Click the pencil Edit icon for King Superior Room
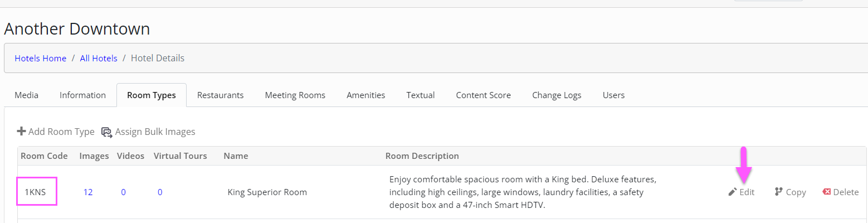Image resolution: width=868 pixels, height=223 pixels. [733, 192]
